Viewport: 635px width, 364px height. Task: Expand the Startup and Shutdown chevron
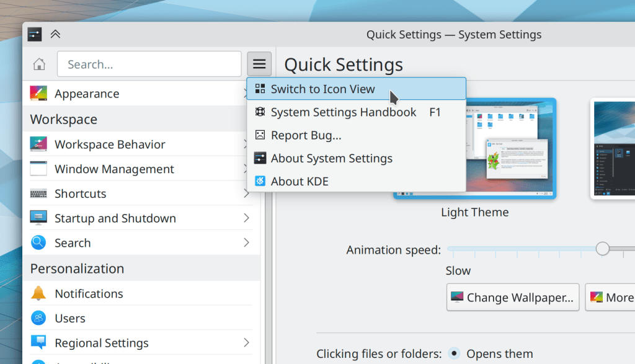[x=246, y=218]
